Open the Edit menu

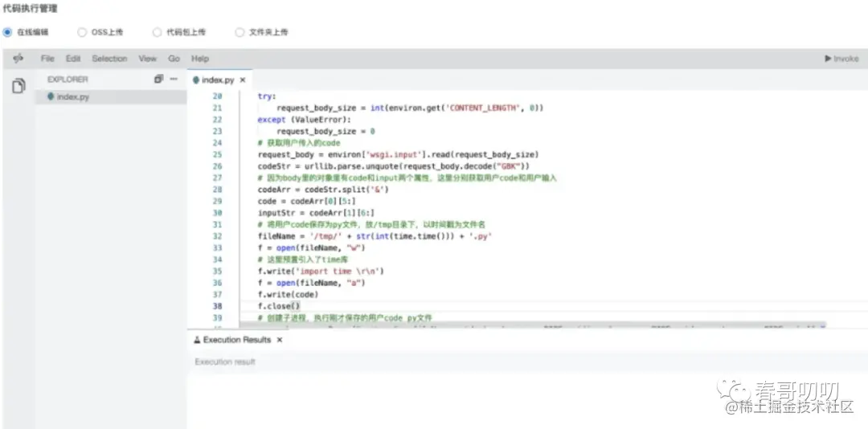pyautogui.click(x=73, y=58)
